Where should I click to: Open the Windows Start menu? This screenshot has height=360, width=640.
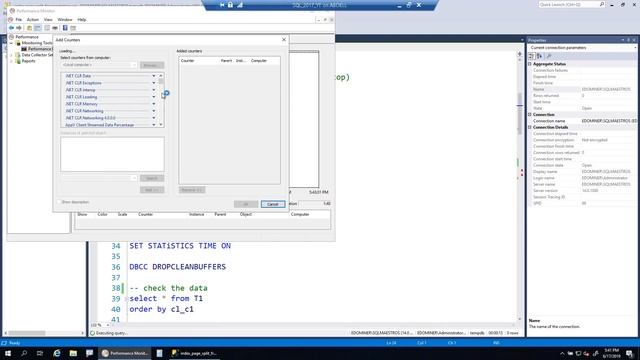7,353
